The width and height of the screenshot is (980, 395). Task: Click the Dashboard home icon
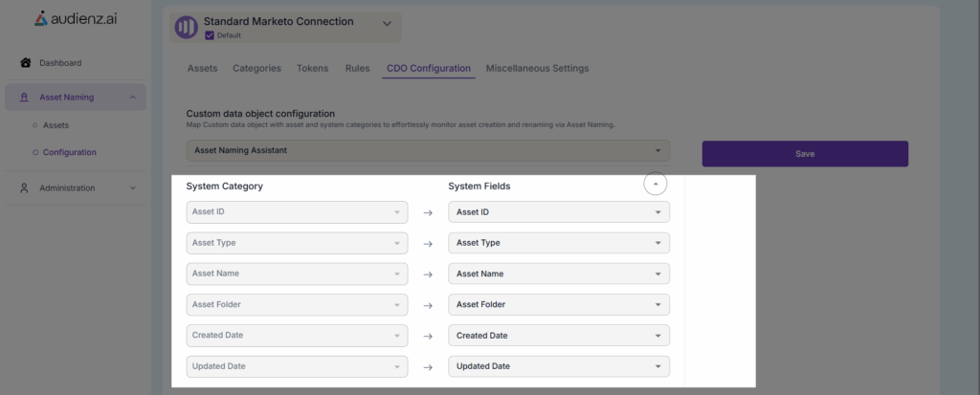click(x=26, y=63)
